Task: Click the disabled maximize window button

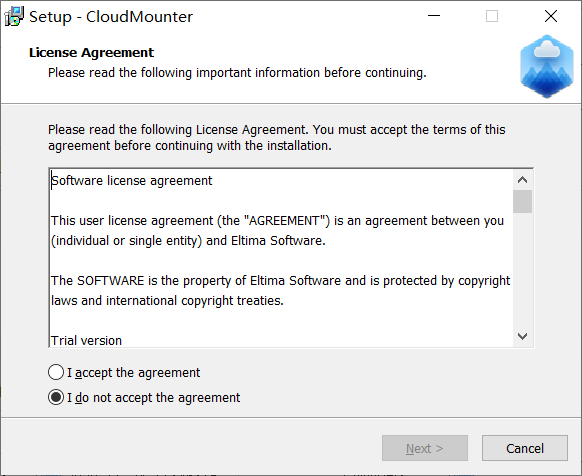Action: pos(492,16)
